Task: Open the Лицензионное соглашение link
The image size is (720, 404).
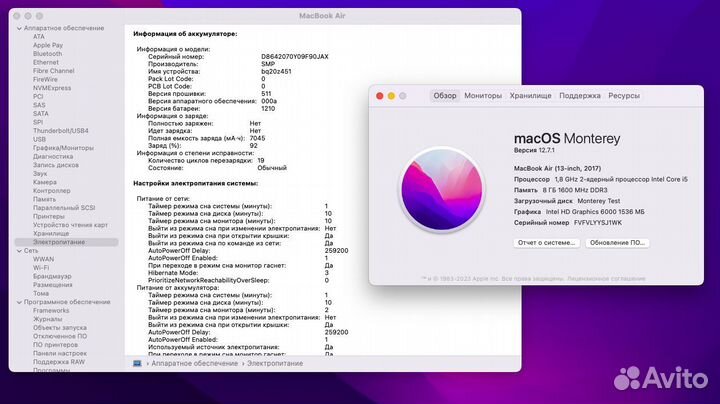Action: (606, 279)
